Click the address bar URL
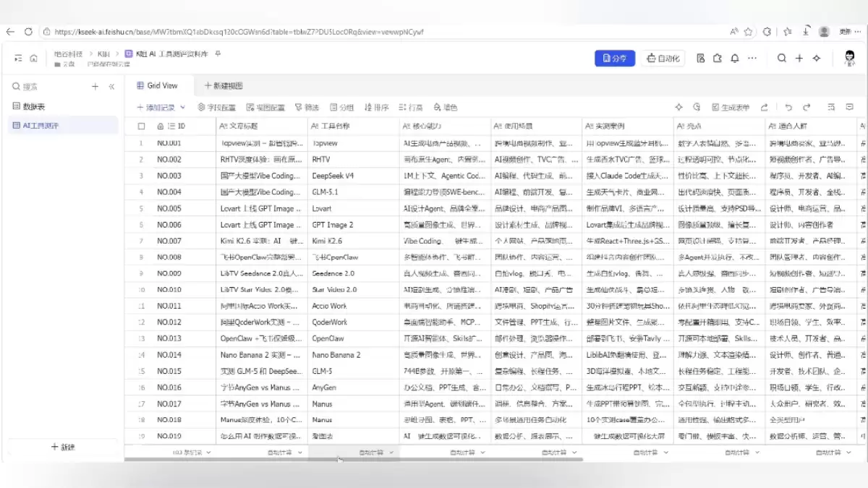868x488 pixels. [239, 32]
